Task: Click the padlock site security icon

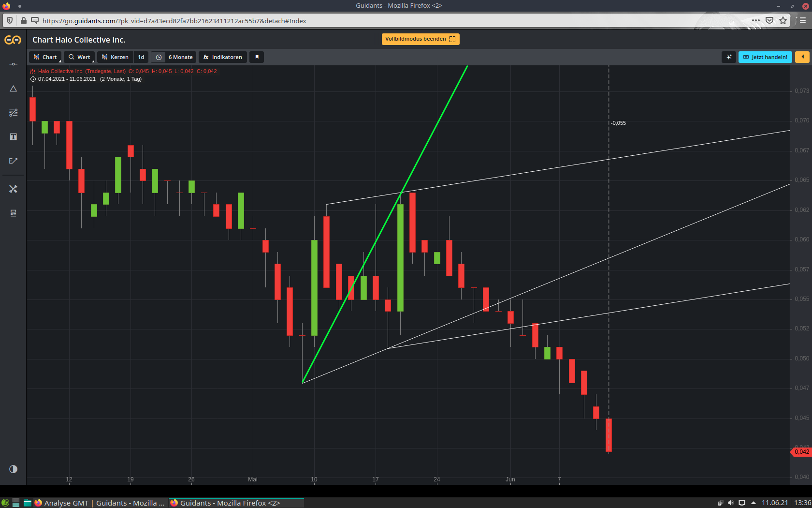Action: (x=23, y=21)
